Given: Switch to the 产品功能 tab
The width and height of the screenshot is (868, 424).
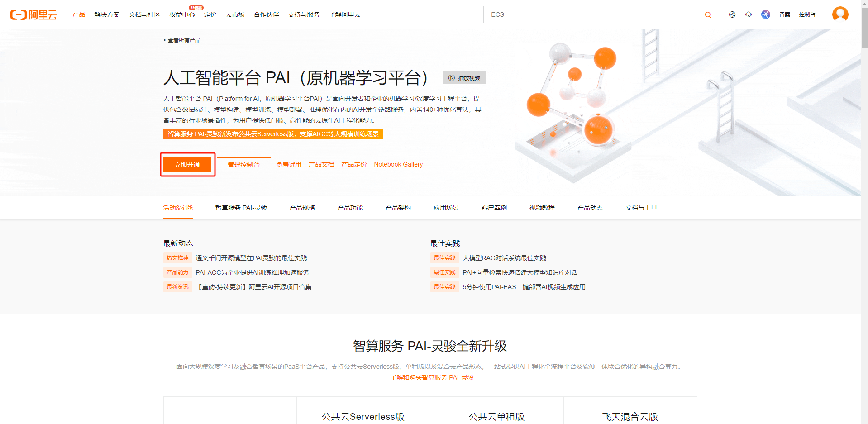Looking at the screenshot, I should (350, 208).
